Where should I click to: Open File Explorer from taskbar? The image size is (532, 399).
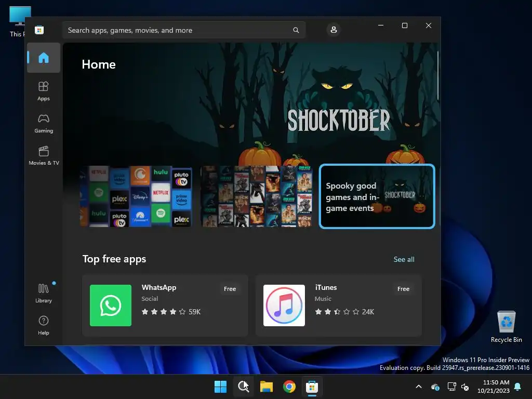click(x=267, y=387)
